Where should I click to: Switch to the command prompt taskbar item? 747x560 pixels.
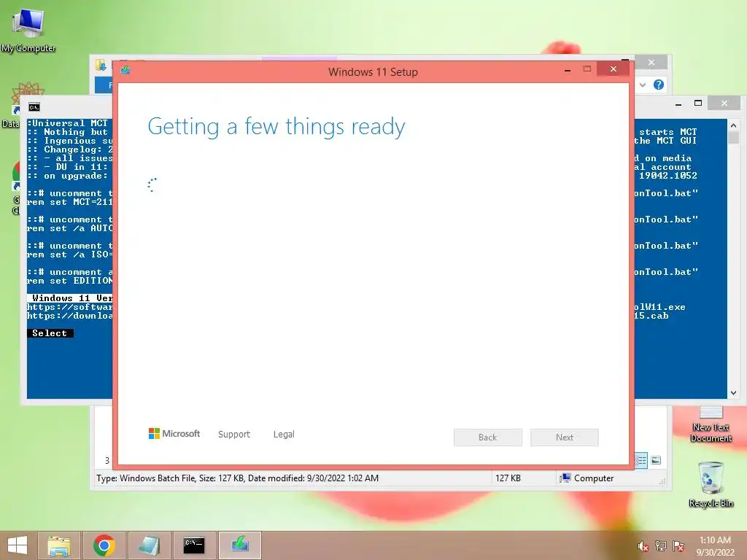point(194,545)
